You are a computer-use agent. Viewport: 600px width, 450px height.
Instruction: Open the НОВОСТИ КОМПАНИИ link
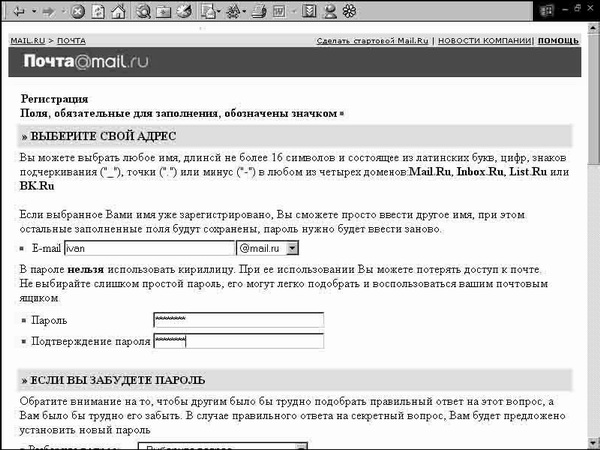[x=484, y=41]
